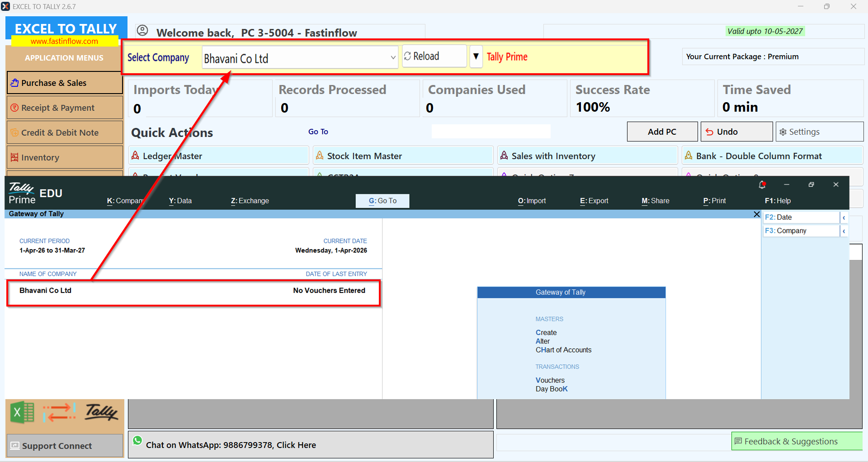
Task: Click the Inventory menu icon
Action: coord(14,157)
